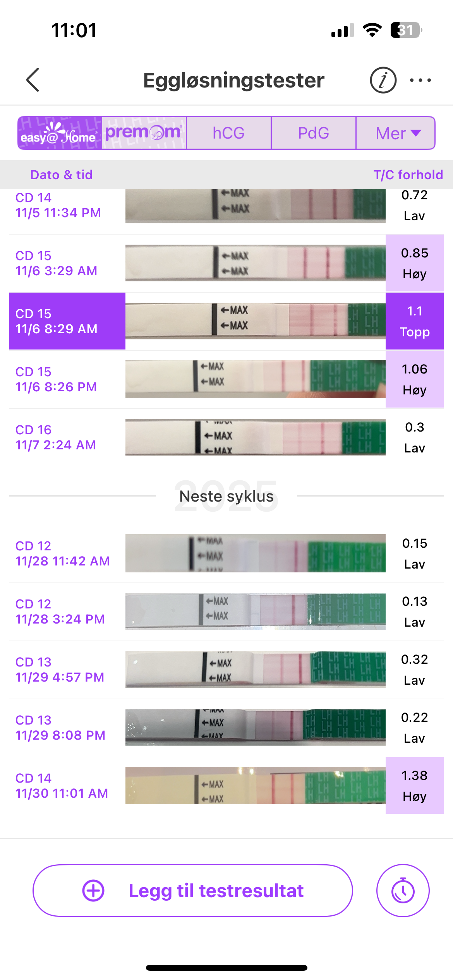Switch to the Premom tab
The height and width of the screenshot is (980, 453).
tap(144, 133)
